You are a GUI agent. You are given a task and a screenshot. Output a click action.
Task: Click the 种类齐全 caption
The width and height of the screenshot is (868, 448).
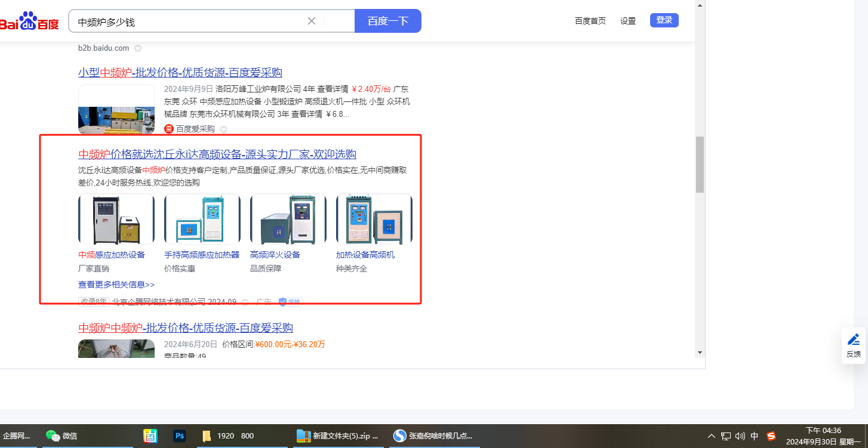(x=352, y=268)
